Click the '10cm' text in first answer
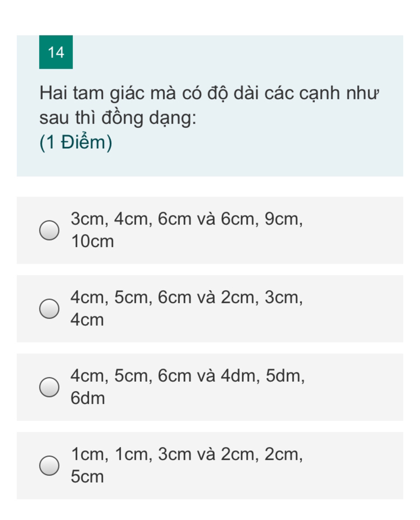Viewport: 420px width, 520px height. [92, 241]
